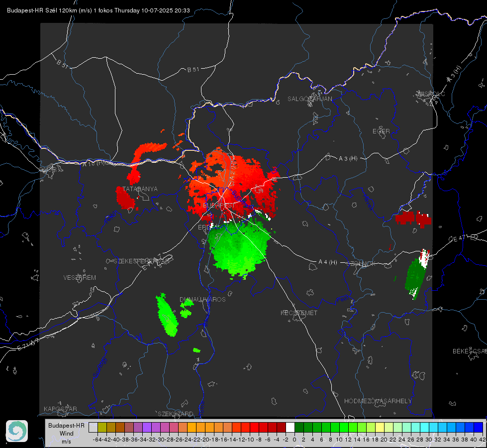Click the elongated green echo west of Dunaujvaros

pos(167,315)
